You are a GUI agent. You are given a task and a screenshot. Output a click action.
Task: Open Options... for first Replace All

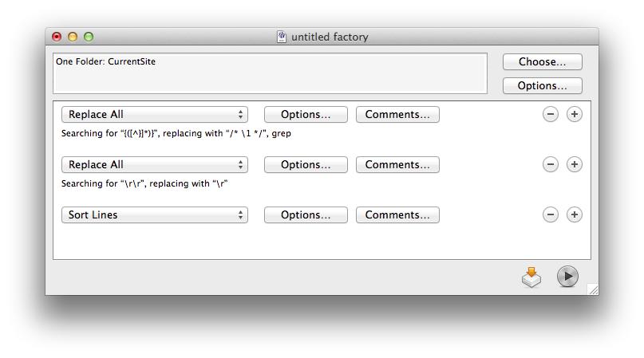coord(306,115)
